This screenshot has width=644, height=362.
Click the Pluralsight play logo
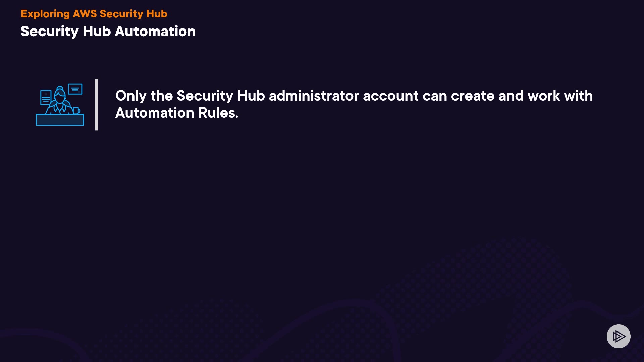pos(619,336)
